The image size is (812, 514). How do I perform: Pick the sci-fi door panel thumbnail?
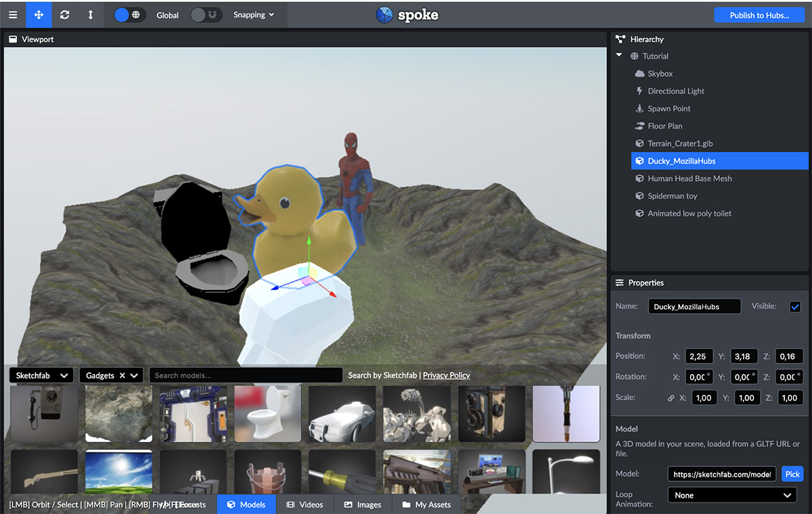pos(193,414)
